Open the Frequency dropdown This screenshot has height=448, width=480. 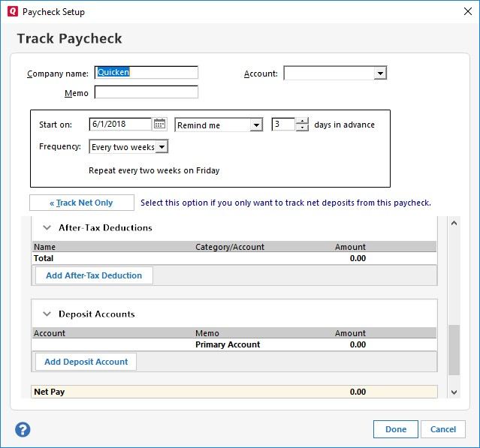[x=162, y=147]
